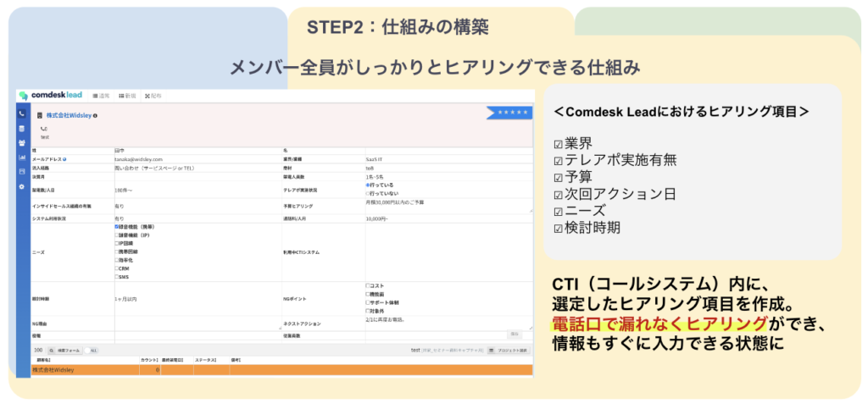This screenshot has width=868, height=409.
Task: Select the orange 株式会社Widsley list row
Action: pos(281,370)
